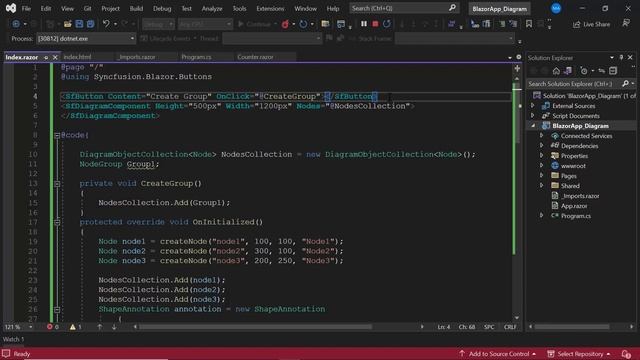Expand the wwwroot folder
The image size is (640, 360).
(x=541, y=166)
